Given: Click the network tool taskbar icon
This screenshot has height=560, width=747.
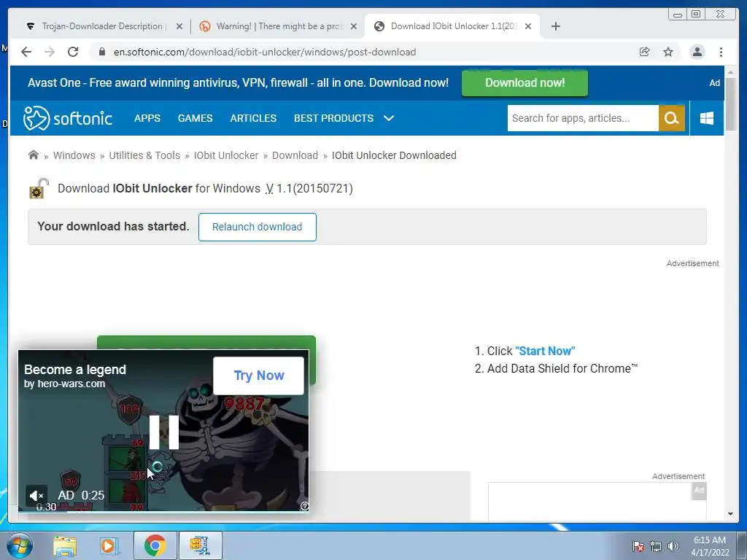Looking at the screenshot, I should point(200,545).
